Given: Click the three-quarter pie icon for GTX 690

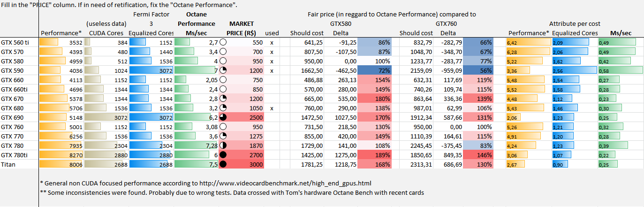Looking at the screenshot, I should [x=223, y=117].
